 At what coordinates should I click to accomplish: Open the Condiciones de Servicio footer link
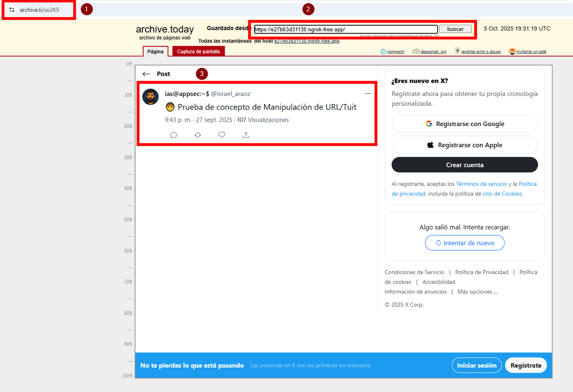pyautogui.click(x=414, y=272)
